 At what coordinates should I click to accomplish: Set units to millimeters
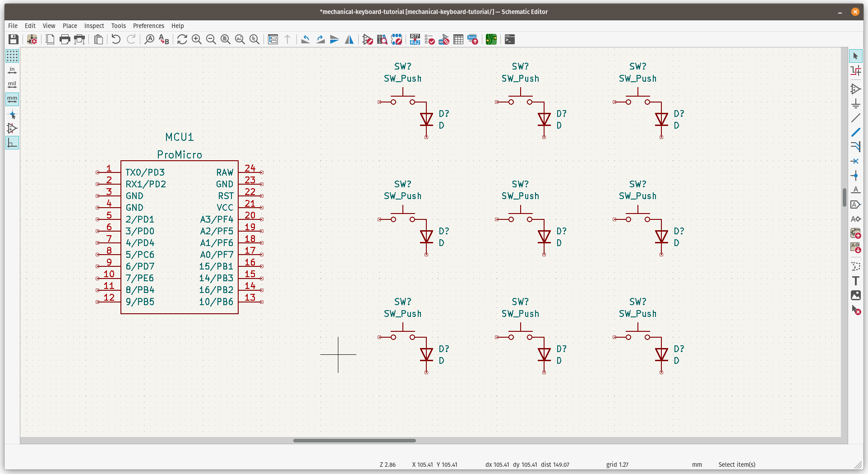[x=12, y=99]
